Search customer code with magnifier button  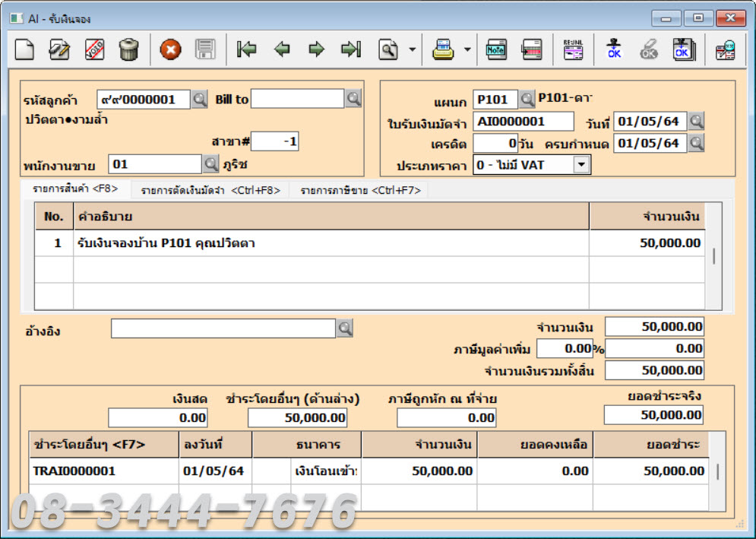tap(200, 100)
